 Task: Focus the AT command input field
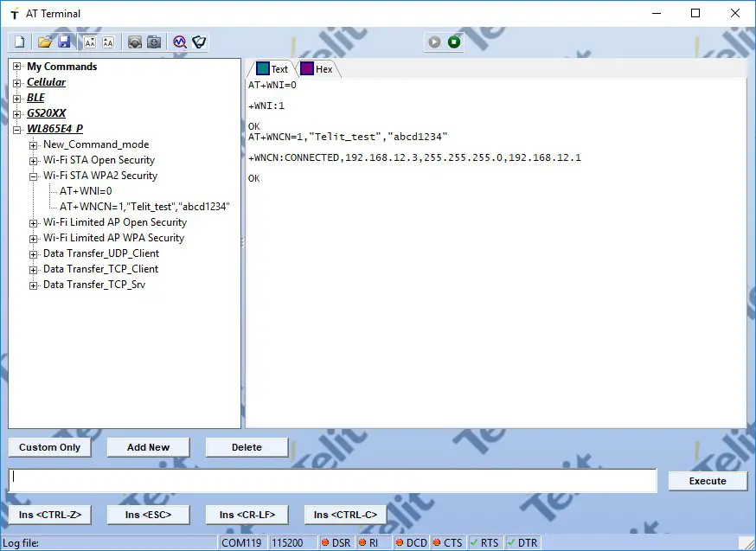[x=333, y=481]
